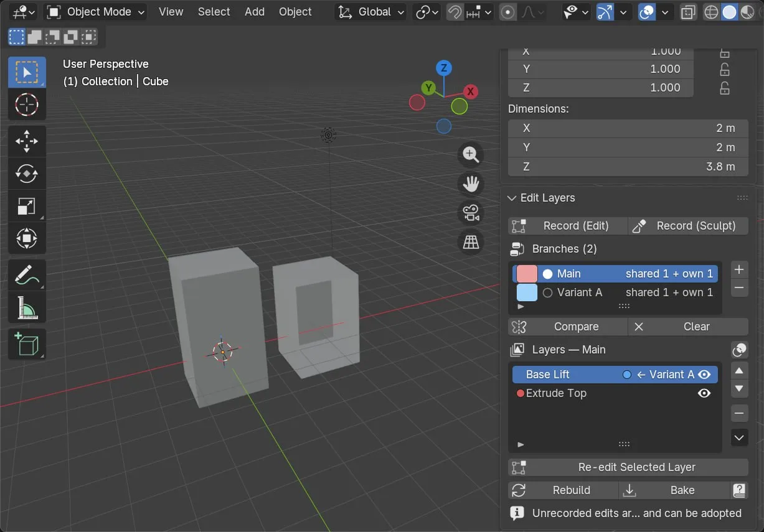Remove layer with the minus button

pyautogui.click(x=739, y=413)
